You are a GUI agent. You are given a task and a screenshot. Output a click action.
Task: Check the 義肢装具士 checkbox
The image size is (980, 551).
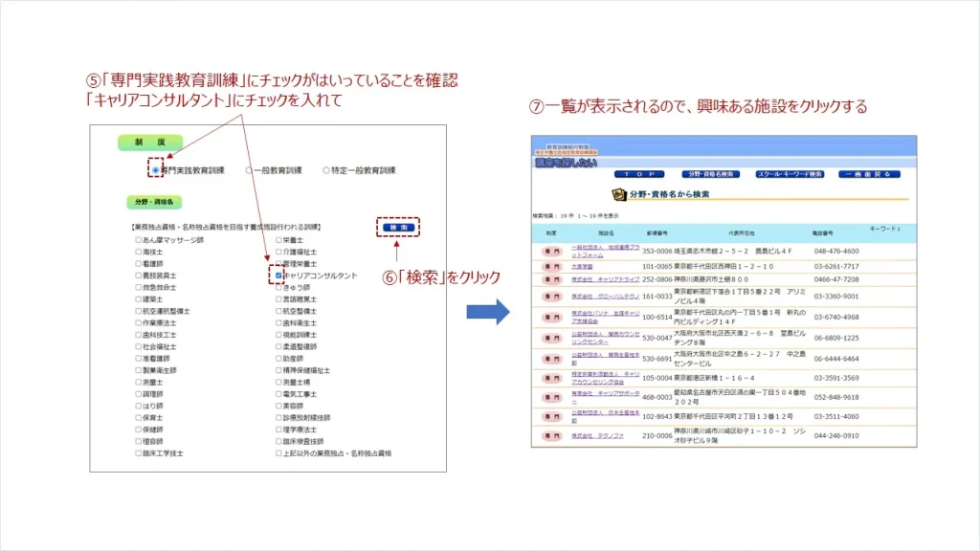click(x=138, y=275)
